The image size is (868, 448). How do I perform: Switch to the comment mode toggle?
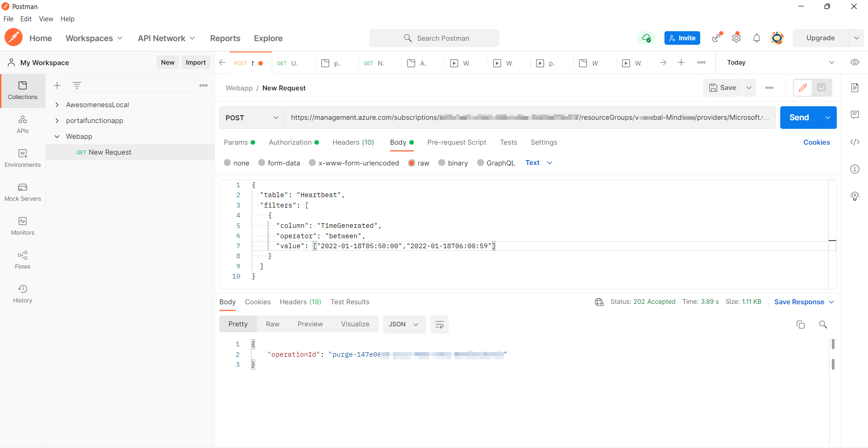(x=822, y=88)
